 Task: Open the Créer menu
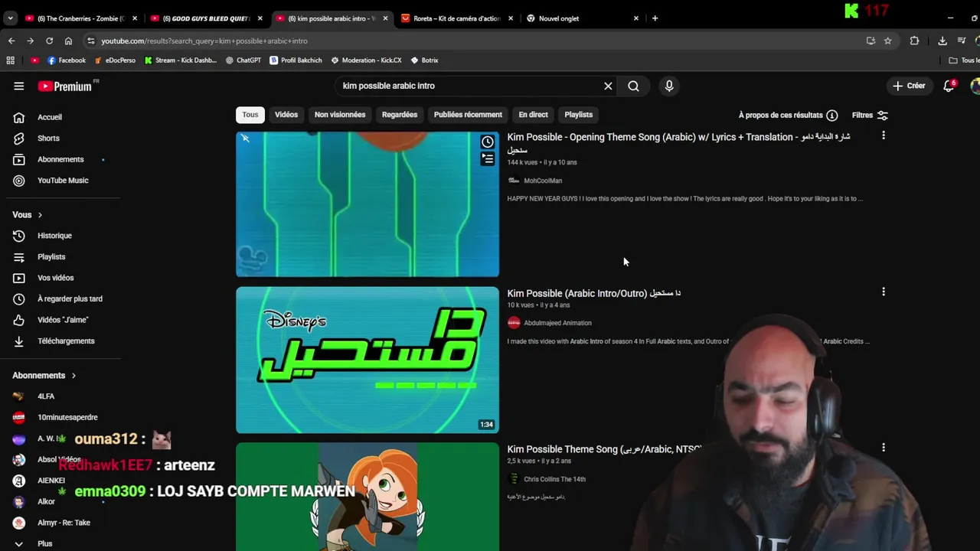point(909,86)
